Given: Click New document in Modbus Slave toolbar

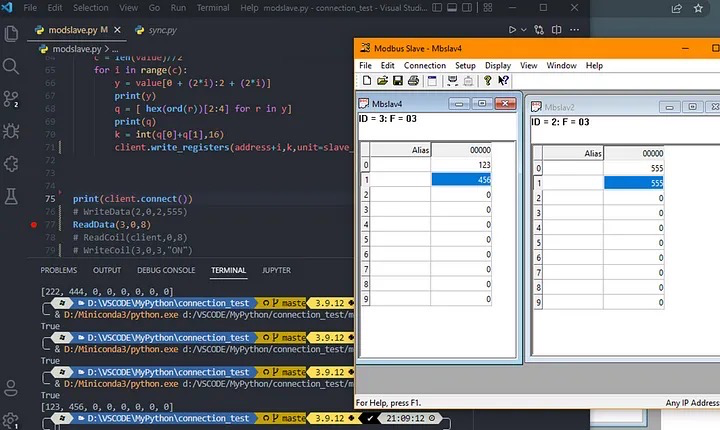Looking at the screenshot, I should coord(367,81).
